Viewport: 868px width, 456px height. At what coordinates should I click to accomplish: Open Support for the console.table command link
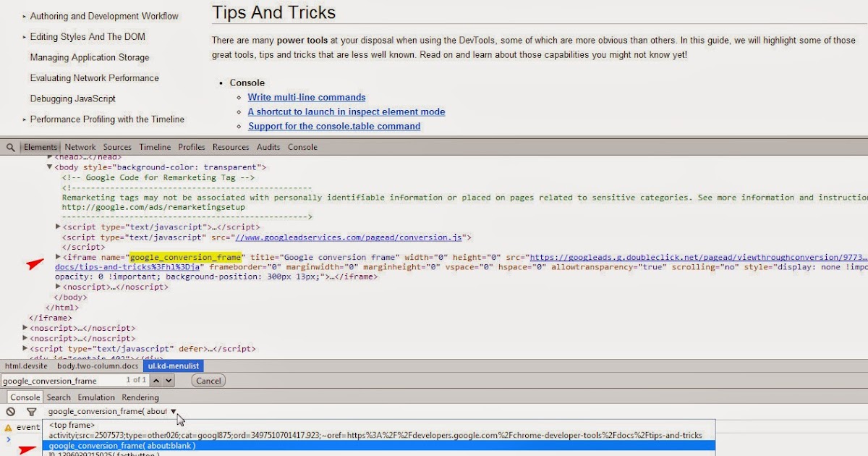point(334,126)
